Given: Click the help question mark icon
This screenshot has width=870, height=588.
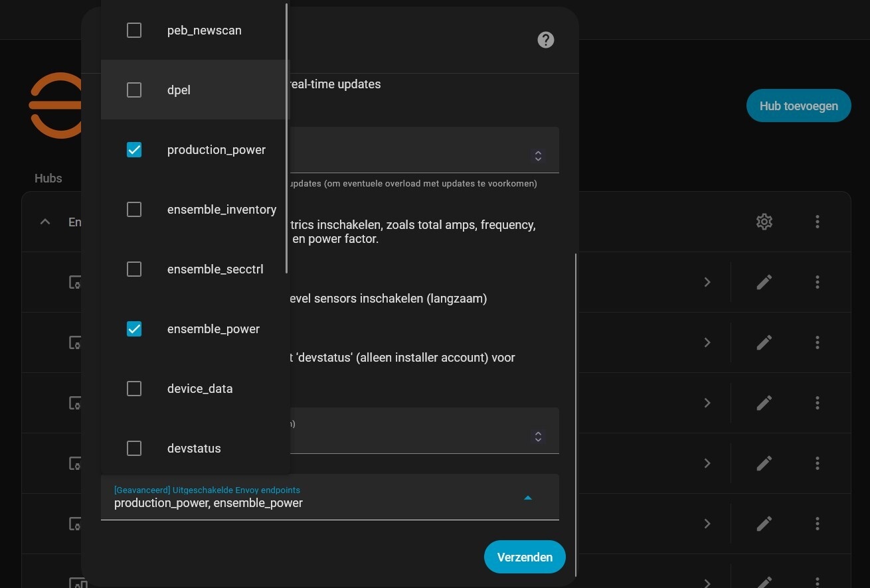Looking at the screenshot, I should 545,40.
